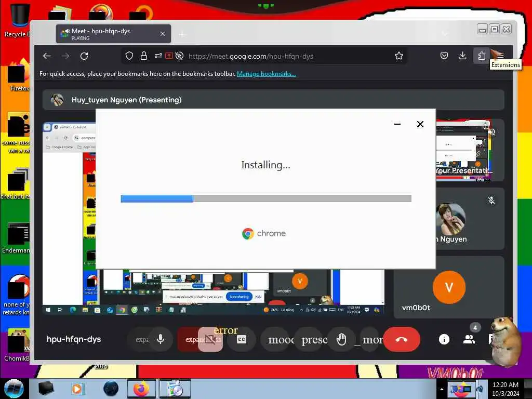
Task: Close the Chrome installer dialog
Action: (420, 124)
